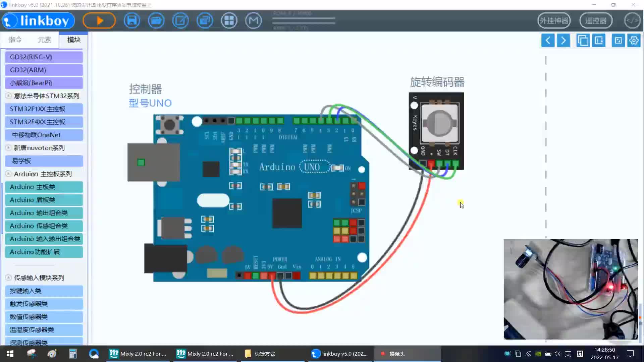Choose the GD32(ARM) module entry
644x362 pixels.
(44, 70)
